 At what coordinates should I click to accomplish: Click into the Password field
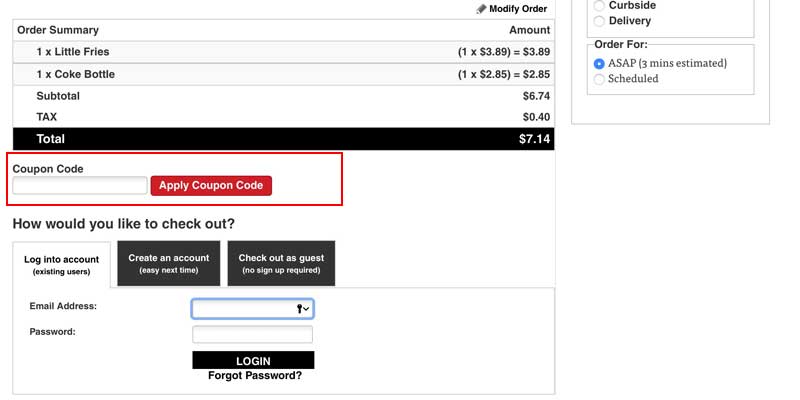pos(252,334)
